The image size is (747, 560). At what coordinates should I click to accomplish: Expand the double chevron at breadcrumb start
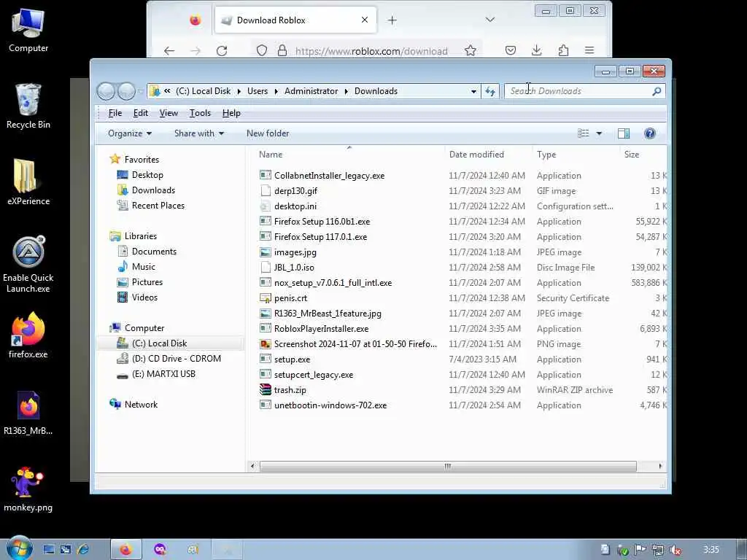click(x=167, y=90)
